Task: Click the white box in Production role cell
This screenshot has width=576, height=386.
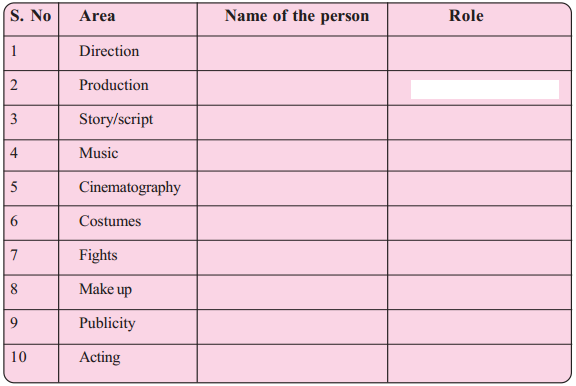Action: point(485,89)
